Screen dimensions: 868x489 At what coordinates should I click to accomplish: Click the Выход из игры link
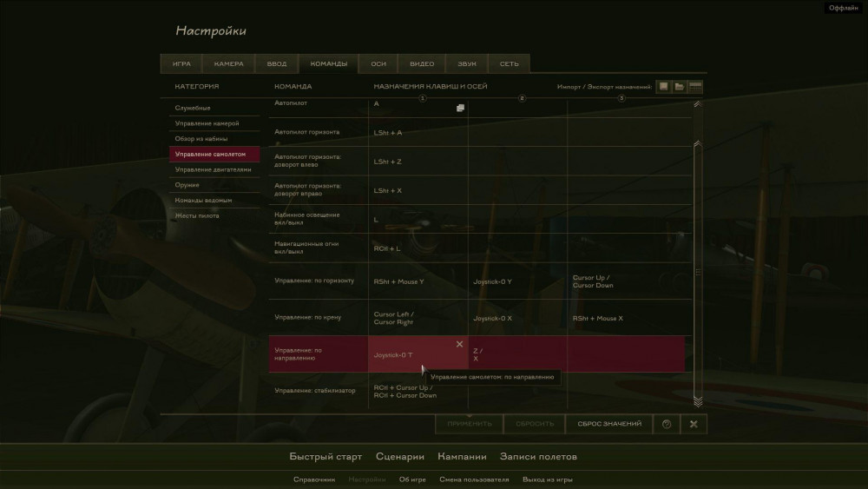(548, 479)
